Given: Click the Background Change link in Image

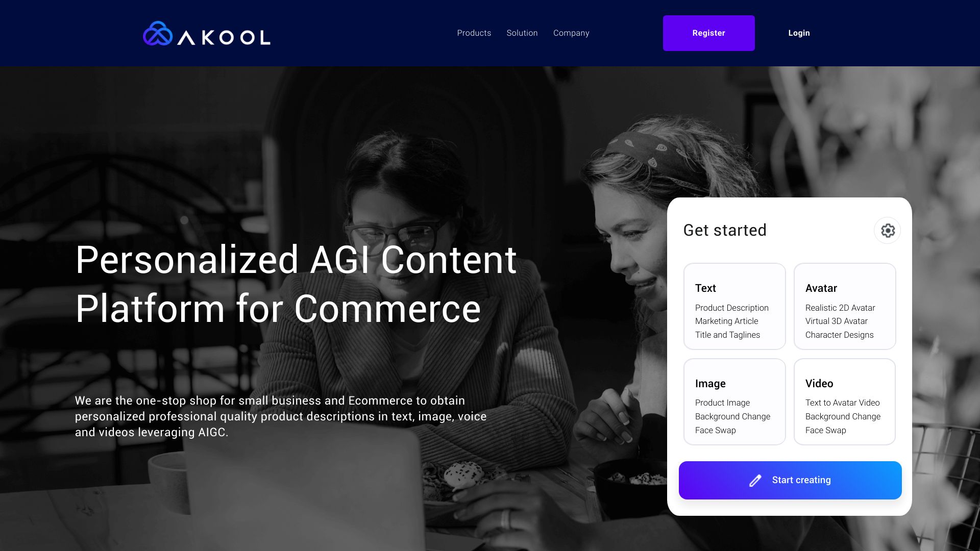Looking at the screenshot, I should pos(732,416).
